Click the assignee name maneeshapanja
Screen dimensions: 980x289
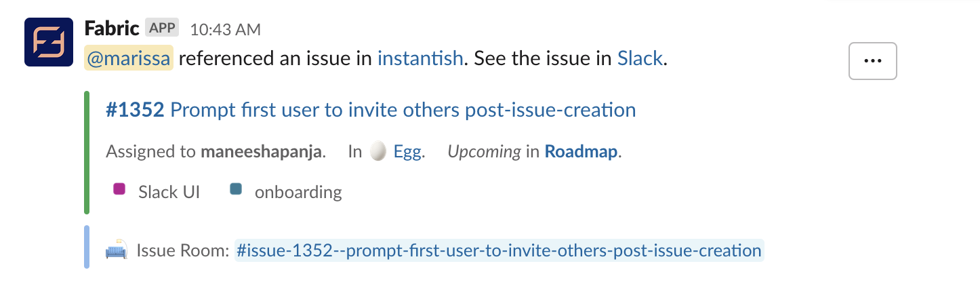pyautogui.click(x=262, y=152)
